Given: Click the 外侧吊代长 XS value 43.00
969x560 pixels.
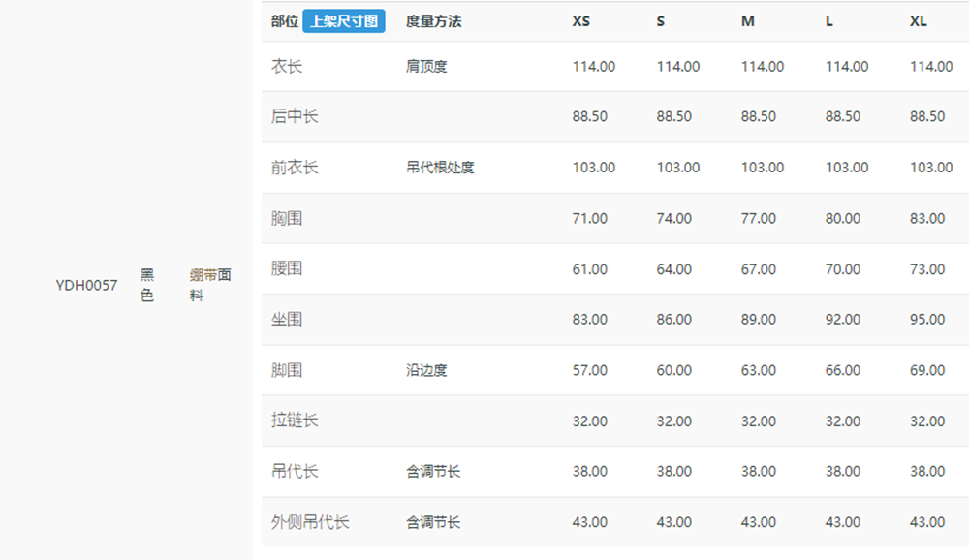Looking at the screenshot, I should [589, 522].
